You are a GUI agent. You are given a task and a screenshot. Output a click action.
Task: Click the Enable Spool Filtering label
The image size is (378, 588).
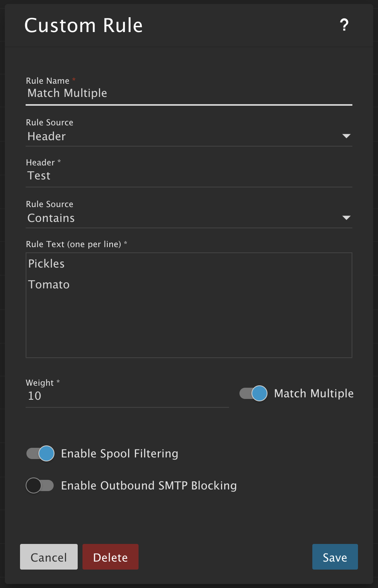point(119,453)
